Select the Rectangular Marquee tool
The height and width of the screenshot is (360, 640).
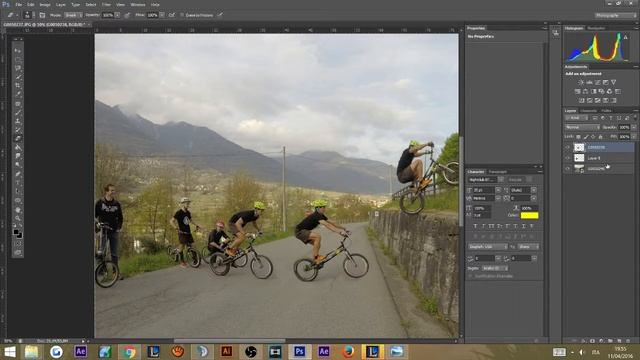point(18,59)
